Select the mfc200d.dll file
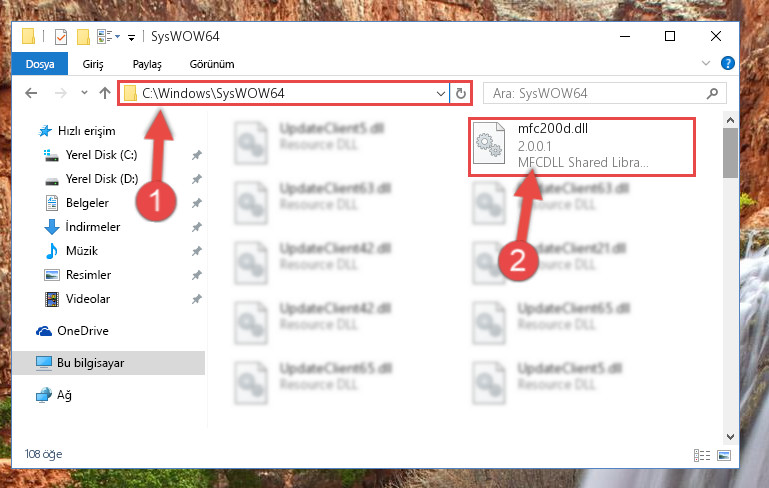The height and width of the screenshot is (488, 769). [582, 146]
